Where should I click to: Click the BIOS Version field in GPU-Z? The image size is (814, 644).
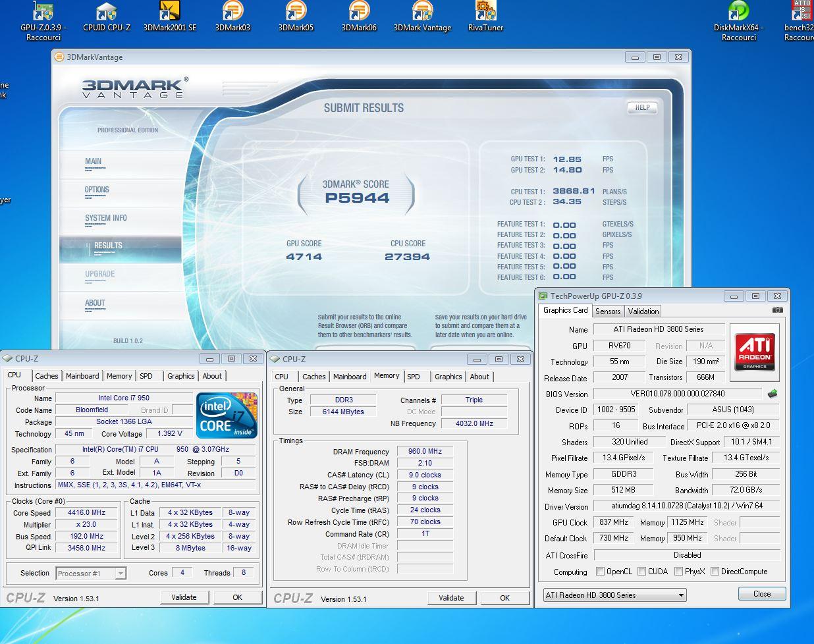(x=678, y=394)
